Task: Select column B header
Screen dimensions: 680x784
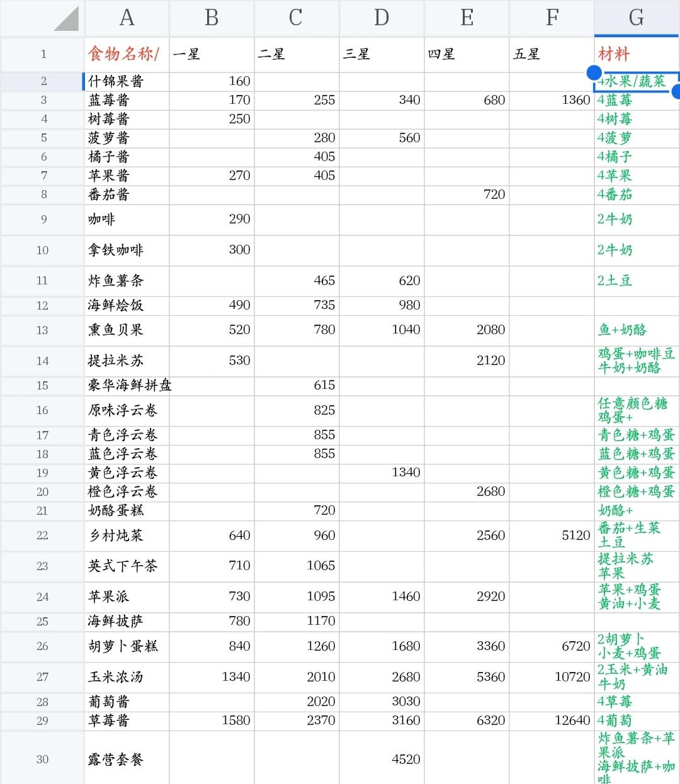Action: [x=212, y=18]
